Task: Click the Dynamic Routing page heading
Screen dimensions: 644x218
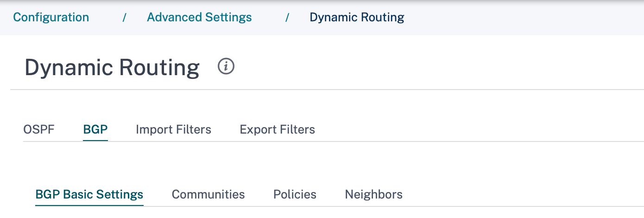Action: click(112, 68)
